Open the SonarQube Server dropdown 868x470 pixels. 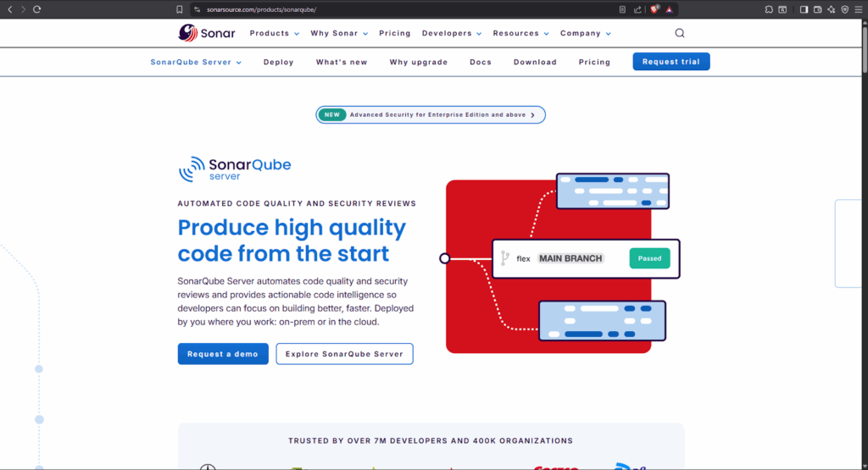coord(196,62)
